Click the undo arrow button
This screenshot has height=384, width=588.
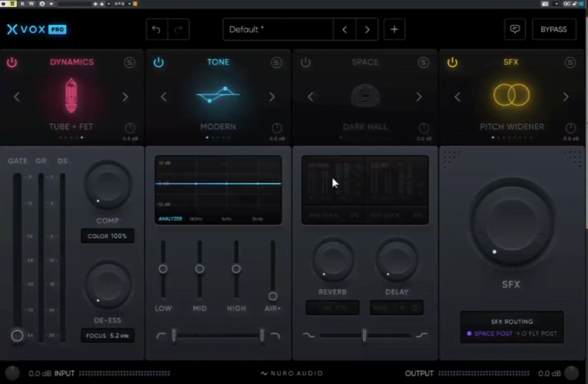(157, 29)
